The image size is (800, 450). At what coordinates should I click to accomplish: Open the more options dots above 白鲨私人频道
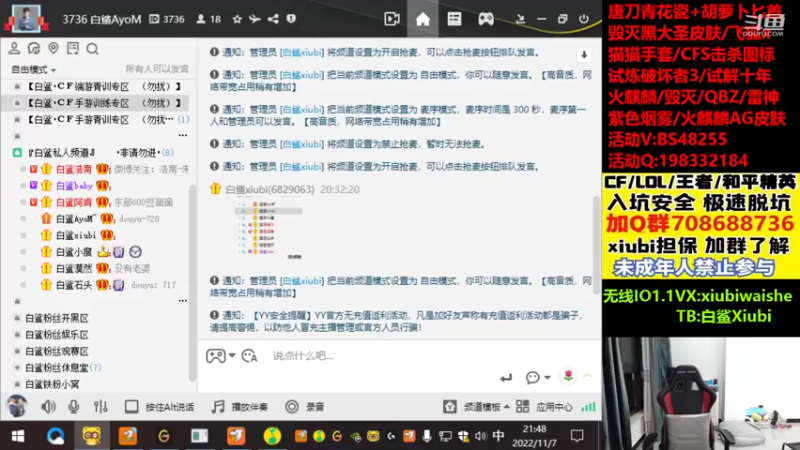pos(183,135)
